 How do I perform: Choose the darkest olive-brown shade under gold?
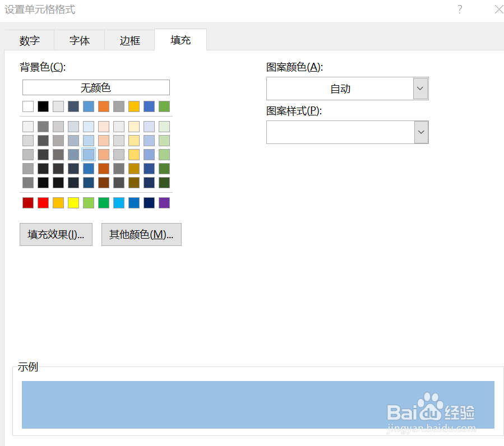134,183
